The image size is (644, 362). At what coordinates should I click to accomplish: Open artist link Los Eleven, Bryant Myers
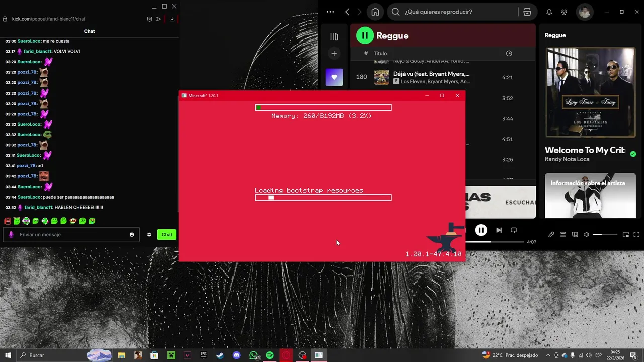point(435,81)
